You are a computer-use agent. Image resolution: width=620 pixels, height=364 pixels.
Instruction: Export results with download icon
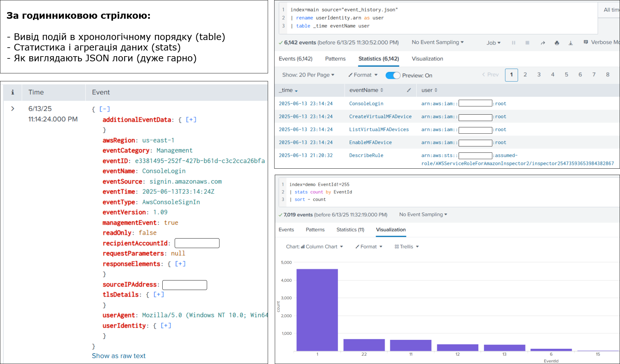tap(570, 43)
